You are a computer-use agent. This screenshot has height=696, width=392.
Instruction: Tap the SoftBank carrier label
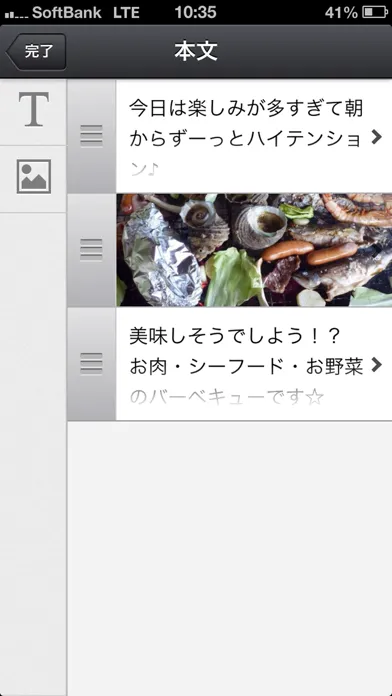[67, 12]
